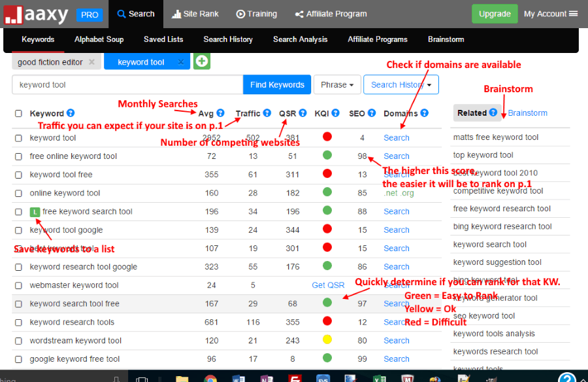This screenshot has height=382, width=588.
Task: Toggle the select-all keyword checkbox
Action: [x=18, y=113]
